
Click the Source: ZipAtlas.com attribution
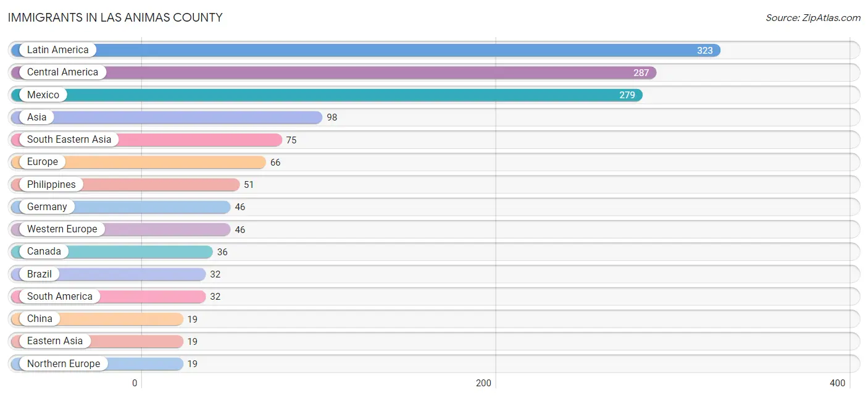813,18
